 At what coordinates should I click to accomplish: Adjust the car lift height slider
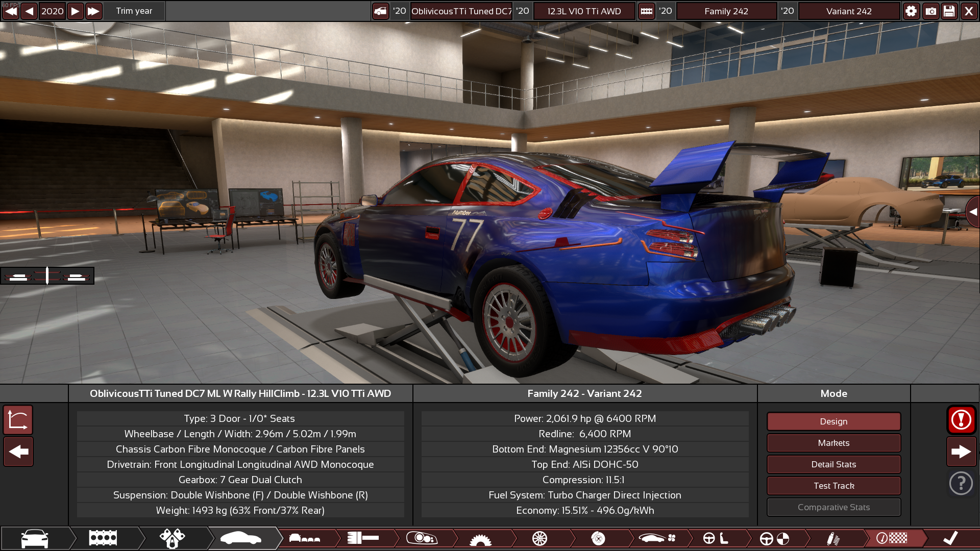47,276
